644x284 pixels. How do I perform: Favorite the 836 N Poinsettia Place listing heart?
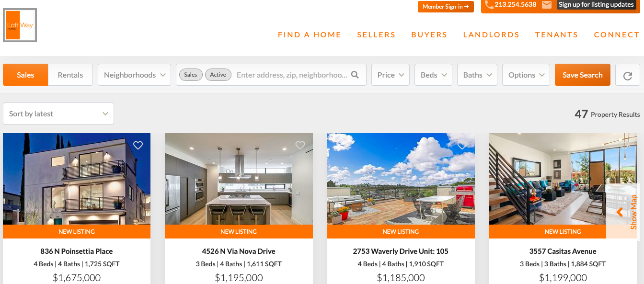138,145
